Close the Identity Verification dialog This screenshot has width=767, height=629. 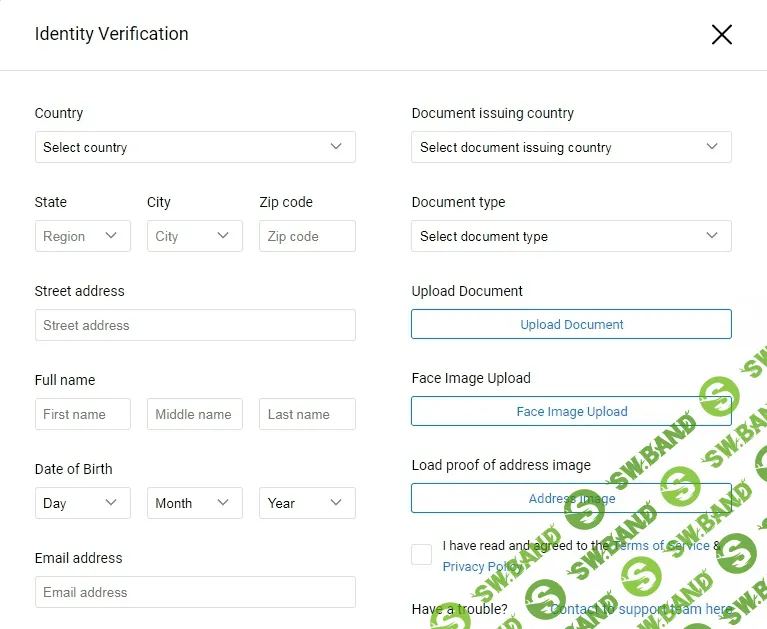coord(721,34)
